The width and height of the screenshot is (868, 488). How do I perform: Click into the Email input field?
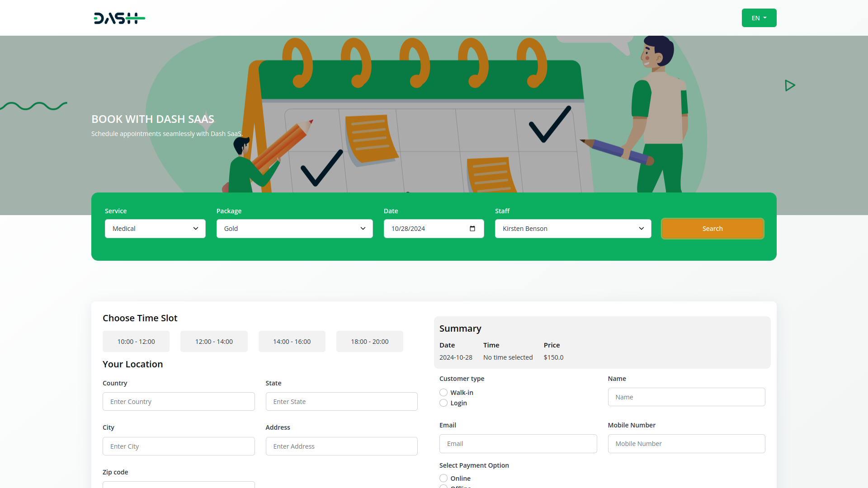pyautogui.click(x=518, y=444)
